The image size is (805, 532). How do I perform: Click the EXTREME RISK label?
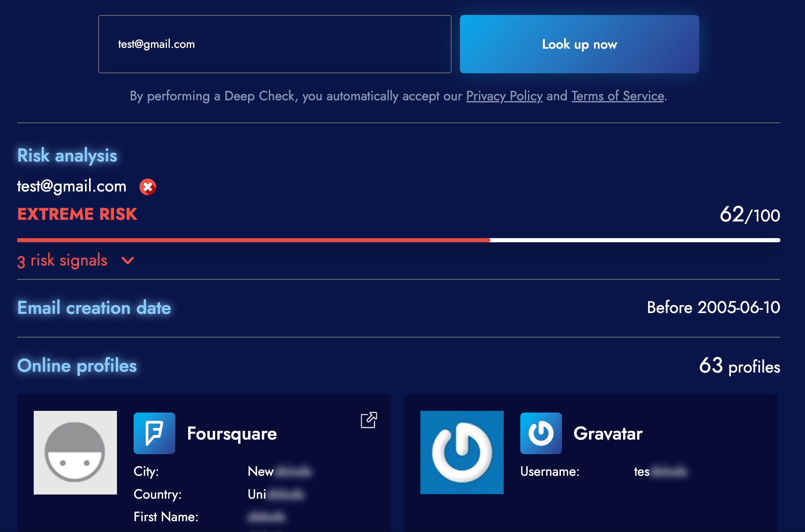[x=77, y=214]
